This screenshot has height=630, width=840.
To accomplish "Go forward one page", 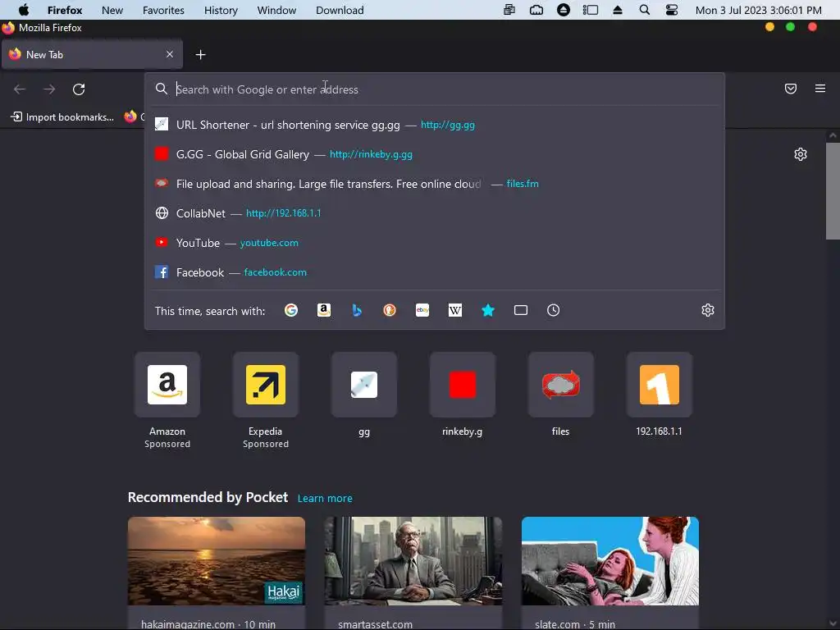I will [49, 89].
